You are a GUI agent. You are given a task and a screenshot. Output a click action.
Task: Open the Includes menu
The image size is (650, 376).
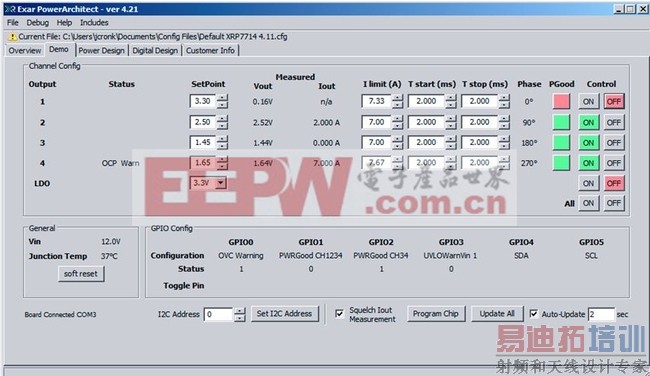pyautogui.click(x=94, y=23)
